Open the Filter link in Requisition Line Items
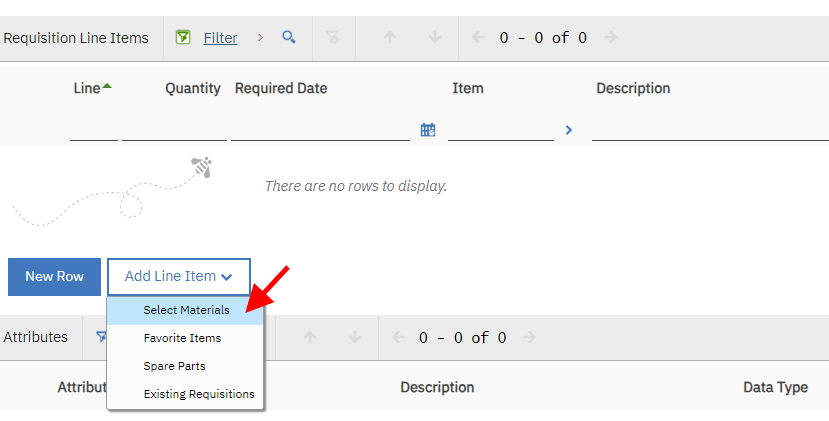This screenshot has width=829, height=421. click(220, 38)
